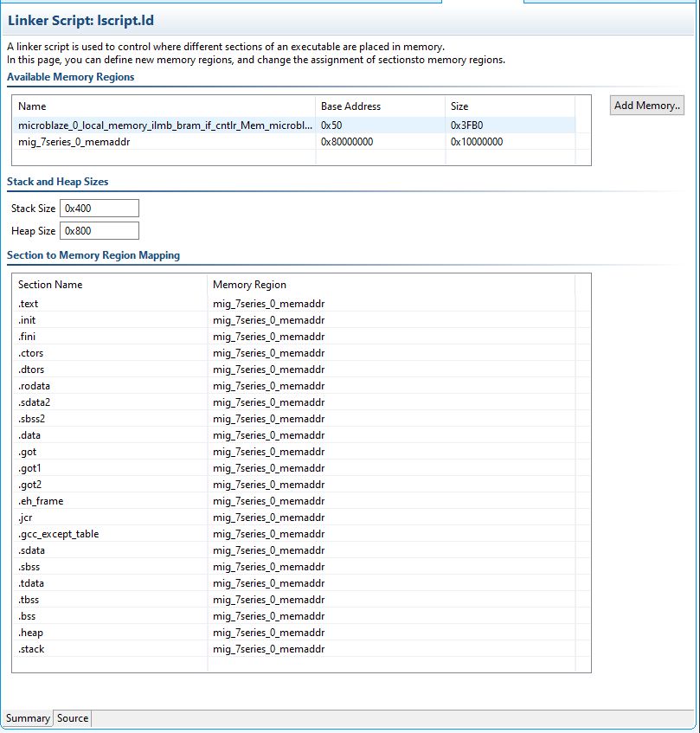
Task: Select the Summary tab
Action: [x=28, y=718]
